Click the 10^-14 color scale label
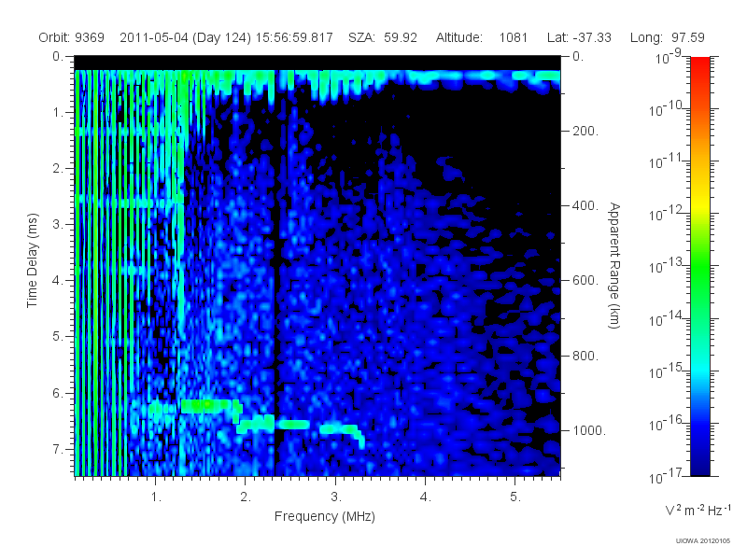Viewport: 747px width, 560px height. click(x=668, y=318)
